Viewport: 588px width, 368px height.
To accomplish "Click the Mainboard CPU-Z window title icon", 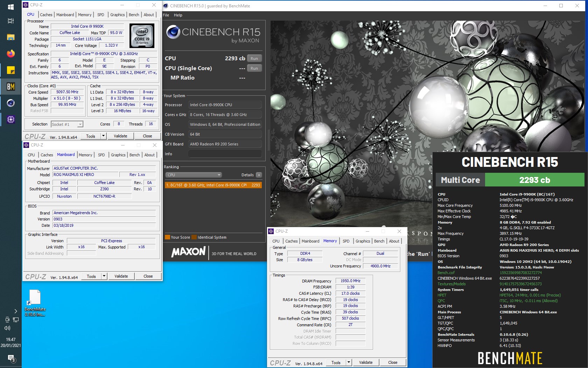I will click(x=26, y=145).
